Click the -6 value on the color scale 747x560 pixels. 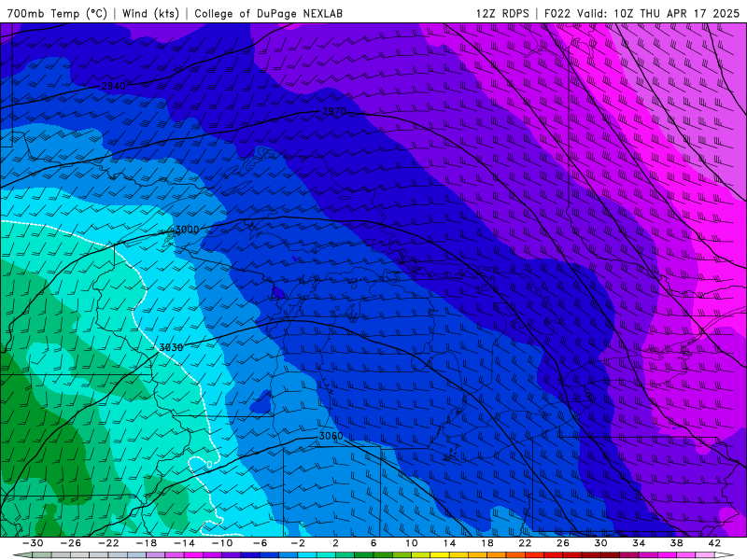[261, 543]
